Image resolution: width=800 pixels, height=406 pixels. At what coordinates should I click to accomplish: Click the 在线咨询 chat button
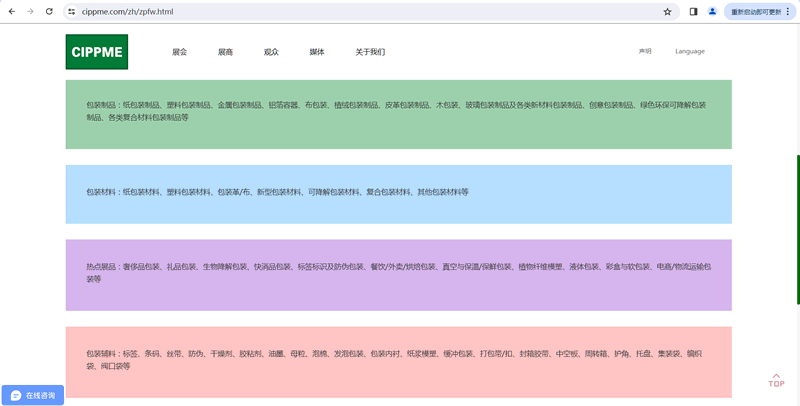point(33,395)
